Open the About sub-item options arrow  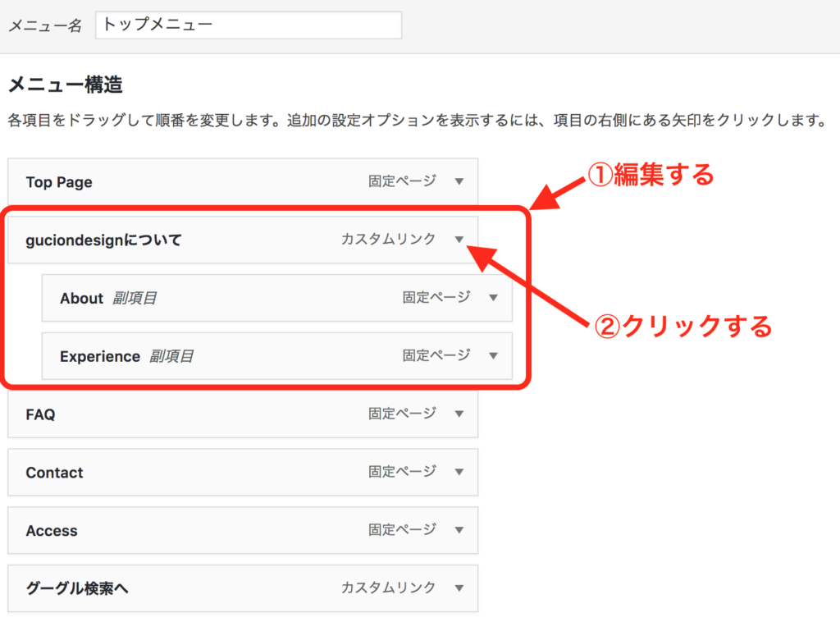[493, 298]
